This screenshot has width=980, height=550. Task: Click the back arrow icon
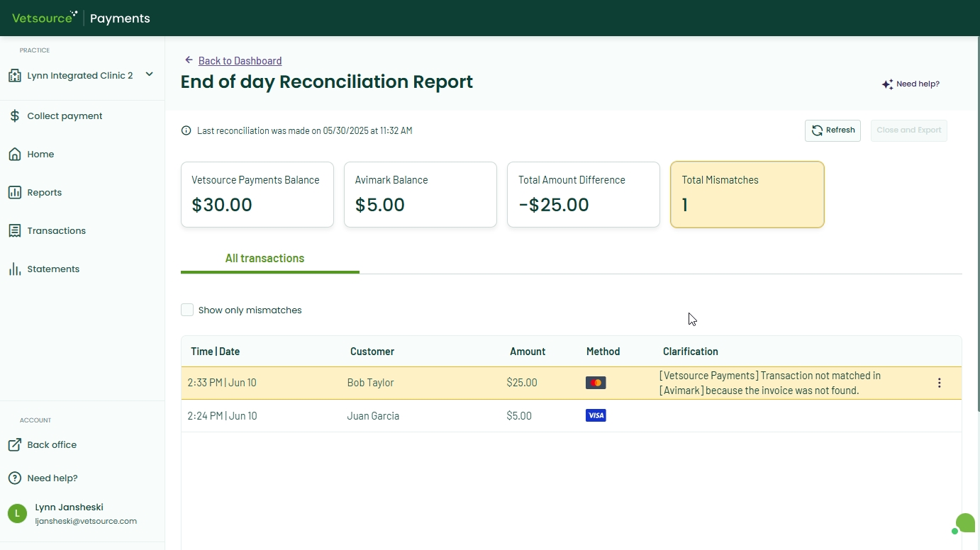point(189,60)
